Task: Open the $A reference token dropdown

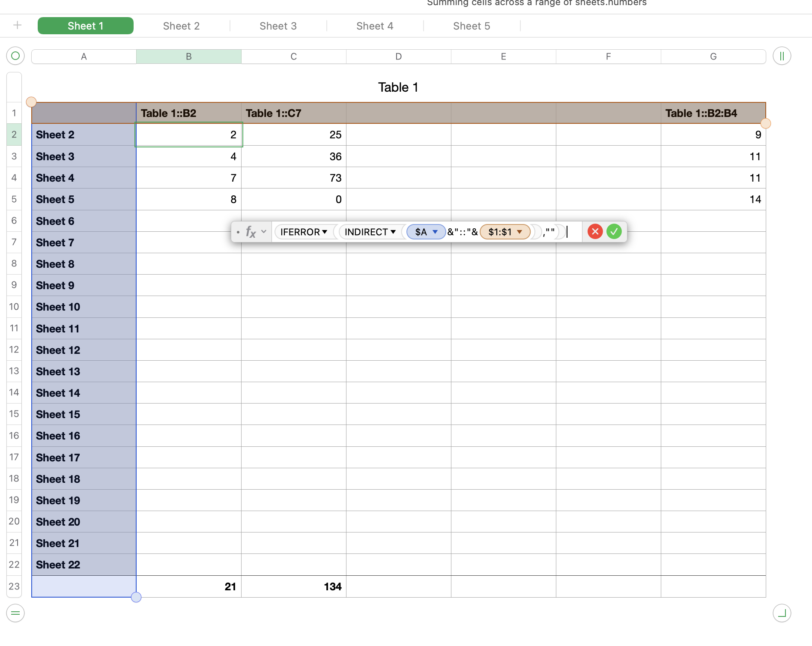Action: [435, 232]
